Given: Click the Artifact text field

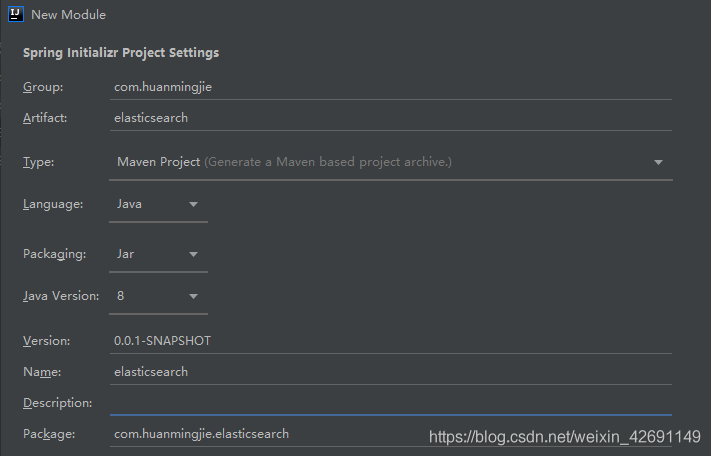Looking at the screenshot, I should tap(390, 117).
